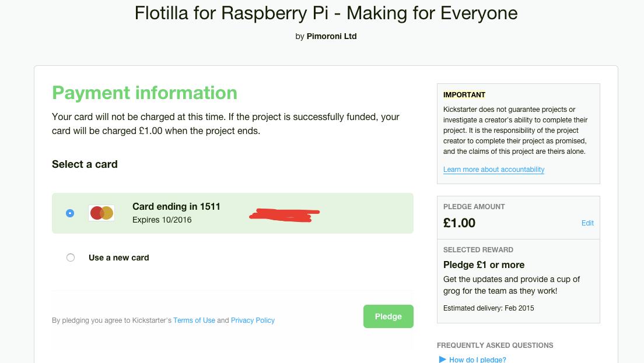The height and width of the screenshot is (363, 644).
Task: Edit the pledge amount
Action: (587, 223)
